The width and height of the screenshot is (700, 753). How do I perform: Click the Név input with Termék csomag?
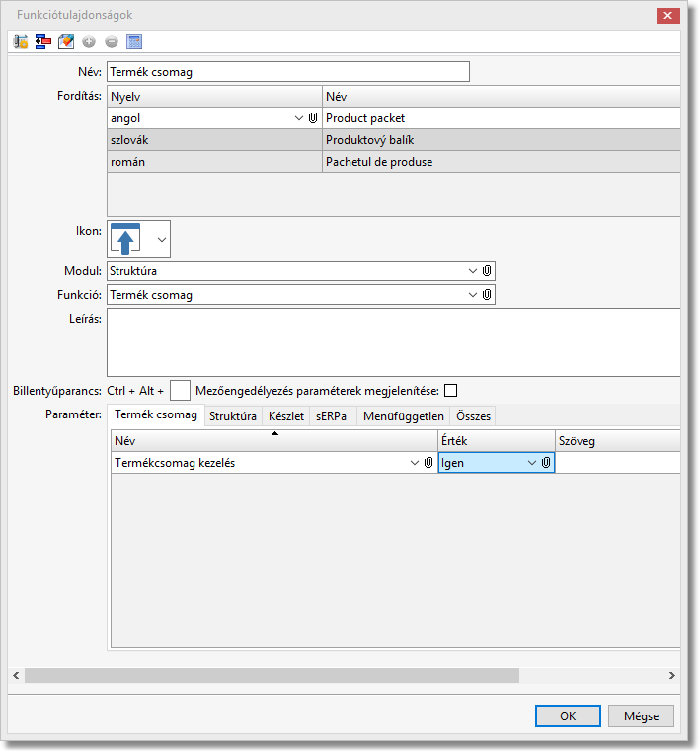[x=288, y=72]
